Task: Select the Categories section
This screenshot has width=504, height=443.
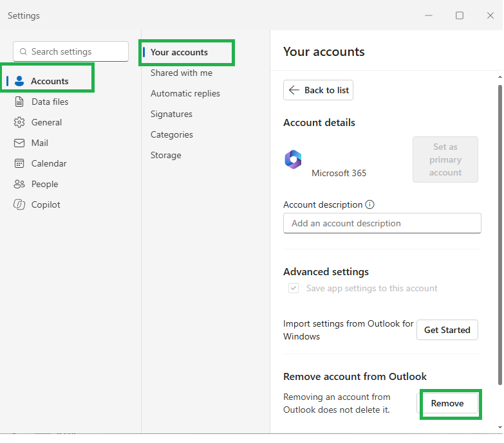Action: click(x=172, y=134)
